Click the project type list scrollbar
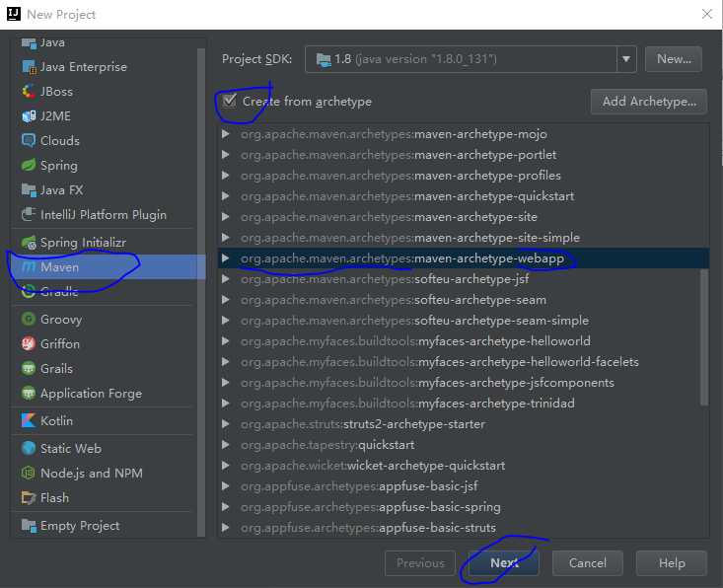723x588 pixels. [x=201, y=292]
